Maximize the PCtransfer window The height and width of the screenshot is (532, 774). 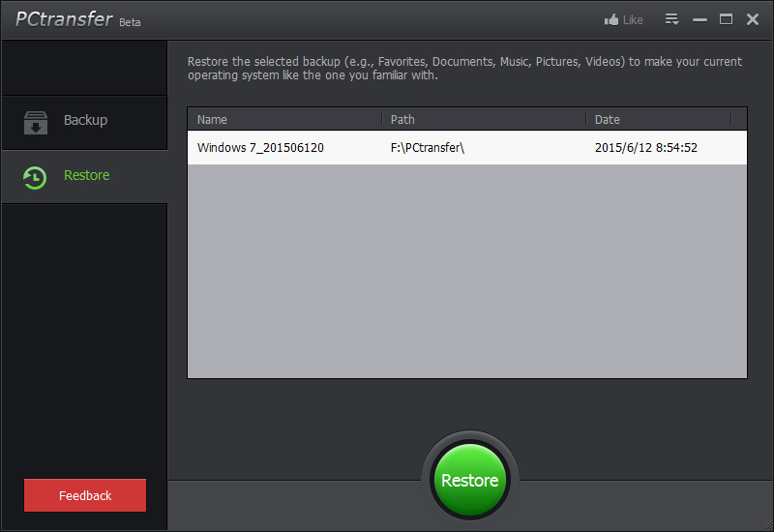click(726, 19)
